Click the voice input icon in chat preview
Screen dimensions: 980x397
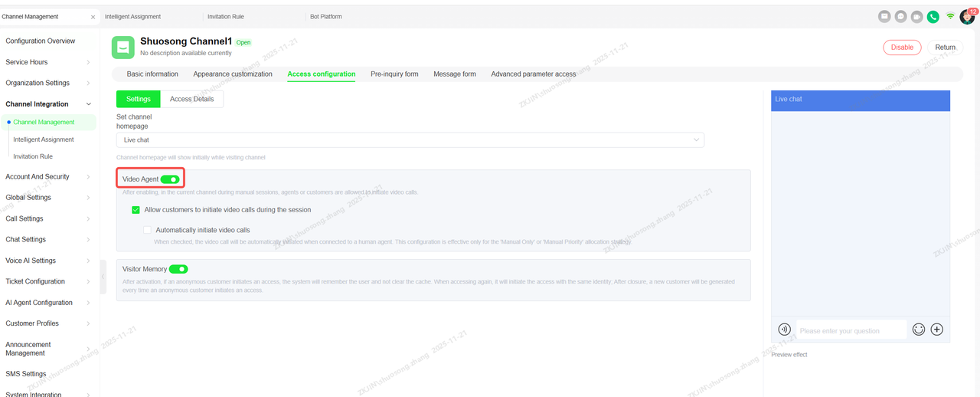(x=784, y=330)
